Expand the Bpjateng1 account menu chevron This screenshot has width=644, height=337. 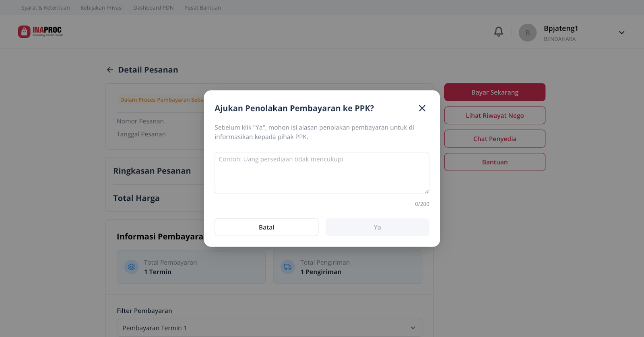[x=621, y=33]
